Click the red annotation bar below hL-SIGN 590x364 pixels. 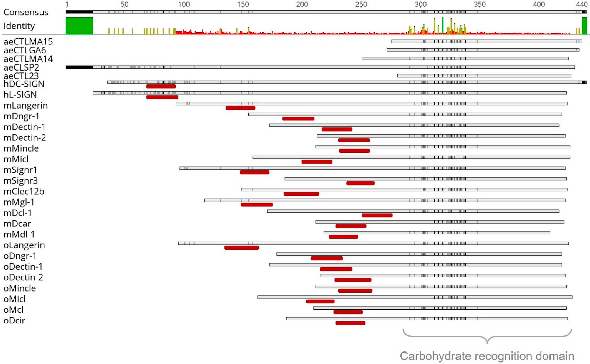click(x=162, y=97)
